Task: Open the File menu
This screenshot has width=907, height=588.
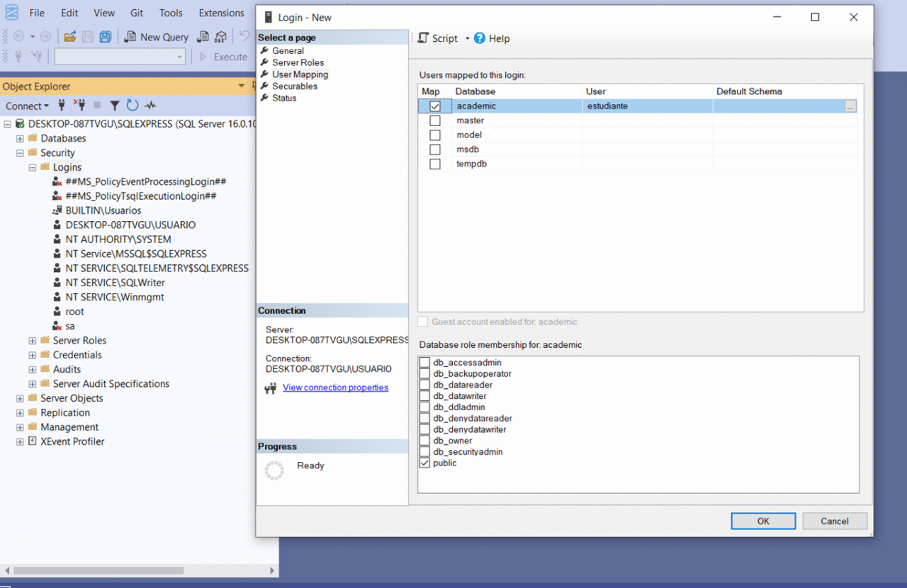Action: coord(37,13)
